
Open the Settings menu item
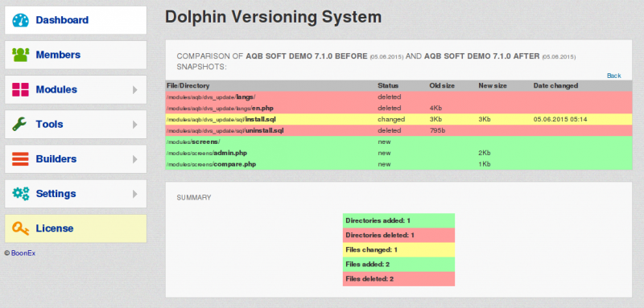(76, 194)
